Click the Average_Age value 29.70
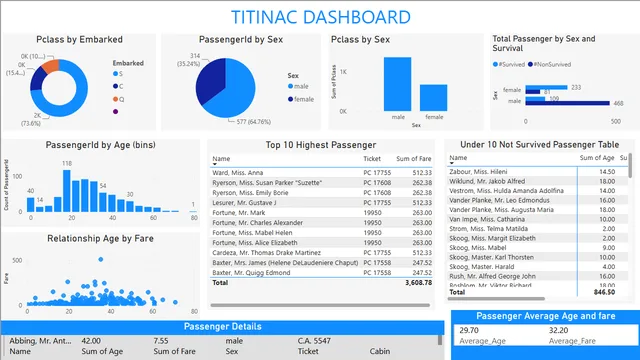Image resolution: width=640 pixels, height=360 pixels. click(x=469, y=330)
